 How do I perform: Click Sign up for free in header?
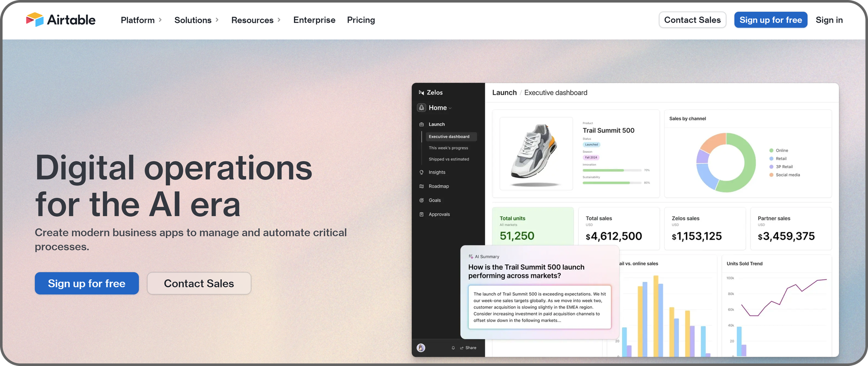(x=770, y=20)
